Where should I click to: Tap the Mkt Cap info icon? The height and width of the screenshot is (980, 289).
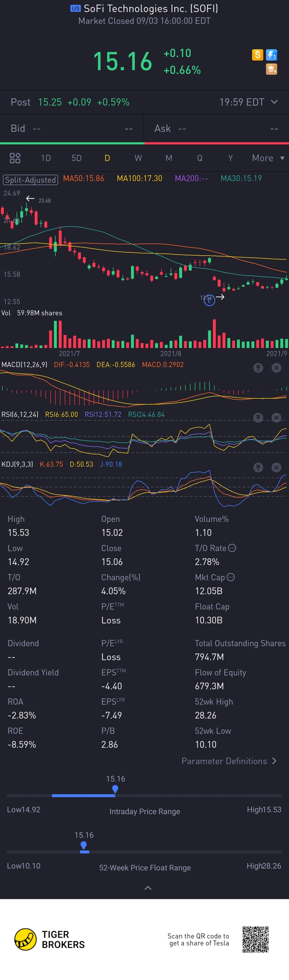(230, 577)
